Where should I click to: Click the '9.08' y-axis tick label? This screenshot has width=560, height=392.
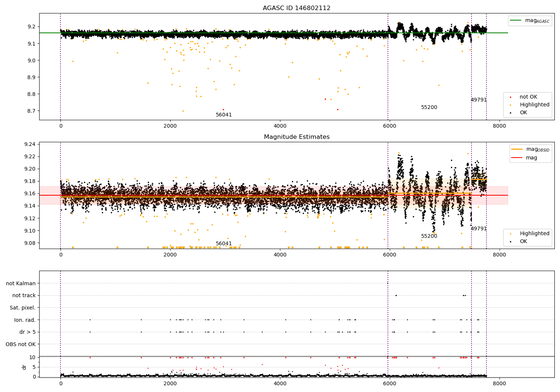pos(30,243)
